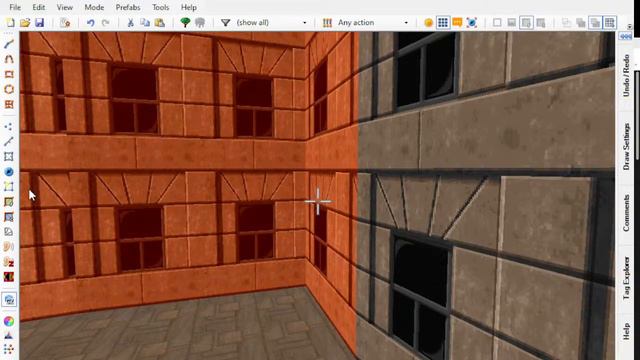
Task: Open the Edit menu
Action: pos(39,7)
